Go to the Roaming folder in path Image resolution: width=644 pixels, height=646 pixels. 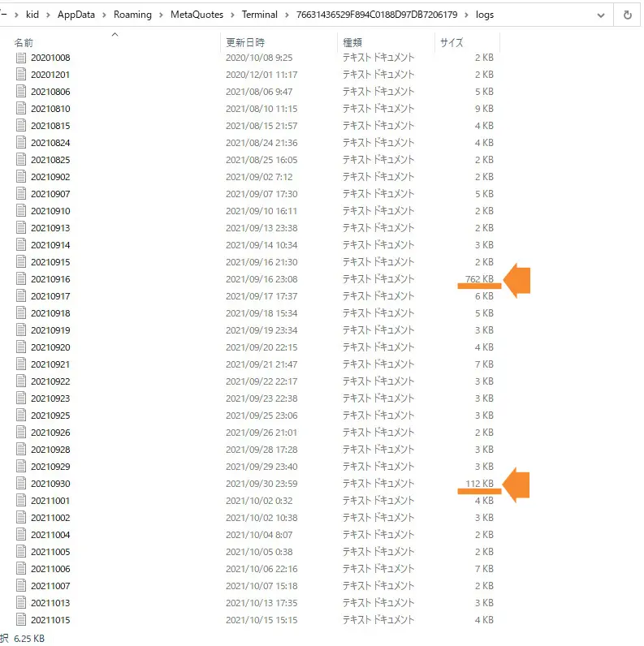132,15
